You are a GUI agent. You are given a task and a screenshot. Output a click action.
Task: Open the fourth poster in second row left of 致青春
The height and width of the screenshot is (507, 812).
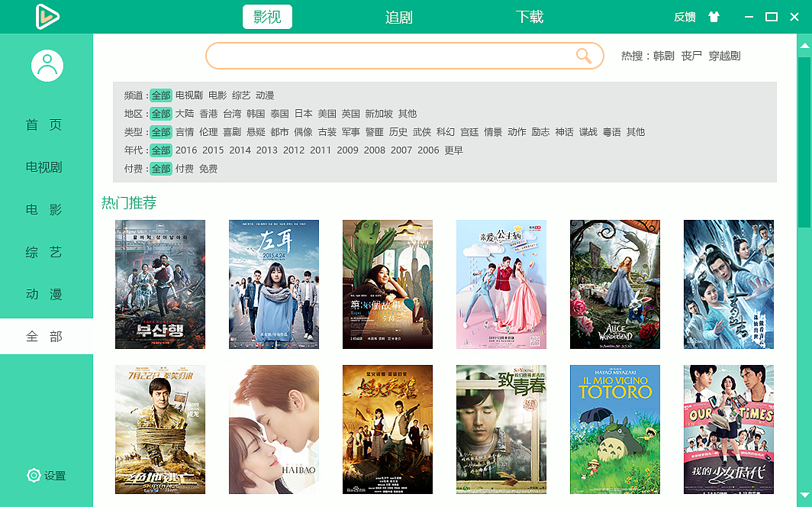388,429
